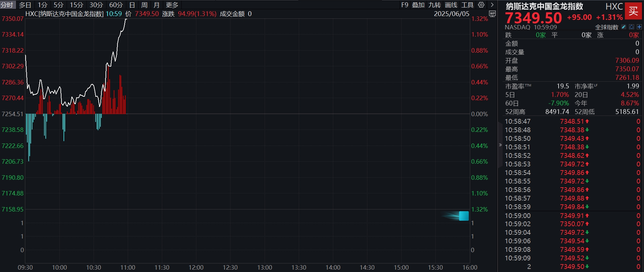Click the 市盈率 value 19.5
This screenshot has width=644, height=272.
pyautogui.click(x=563, y=86)
